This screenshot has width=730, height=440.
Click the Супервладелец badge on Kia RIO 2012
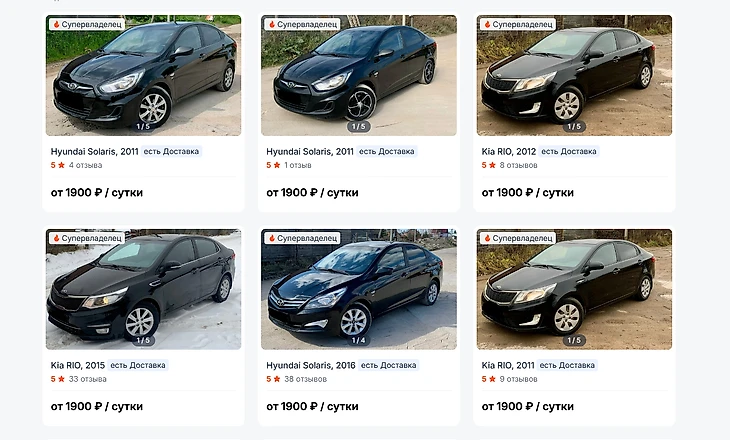[x=517, y=24]
